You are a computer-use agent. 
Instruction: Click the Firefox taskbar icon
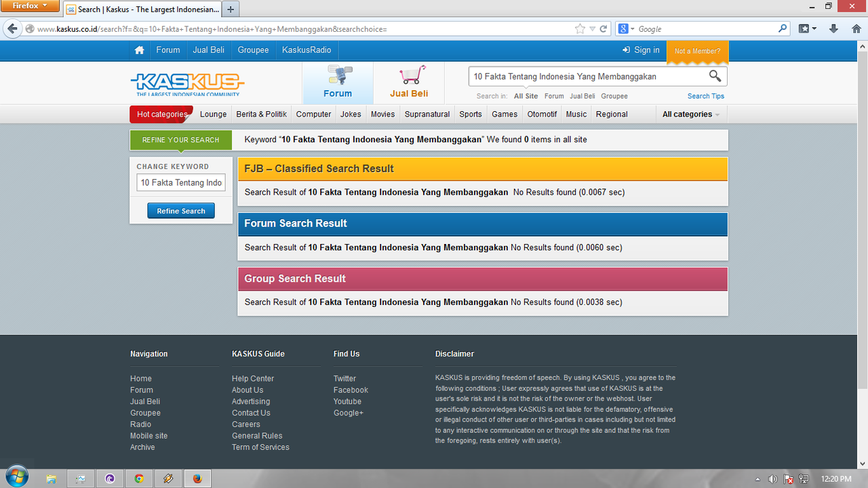pyautogui.click(x=197, y=479)
